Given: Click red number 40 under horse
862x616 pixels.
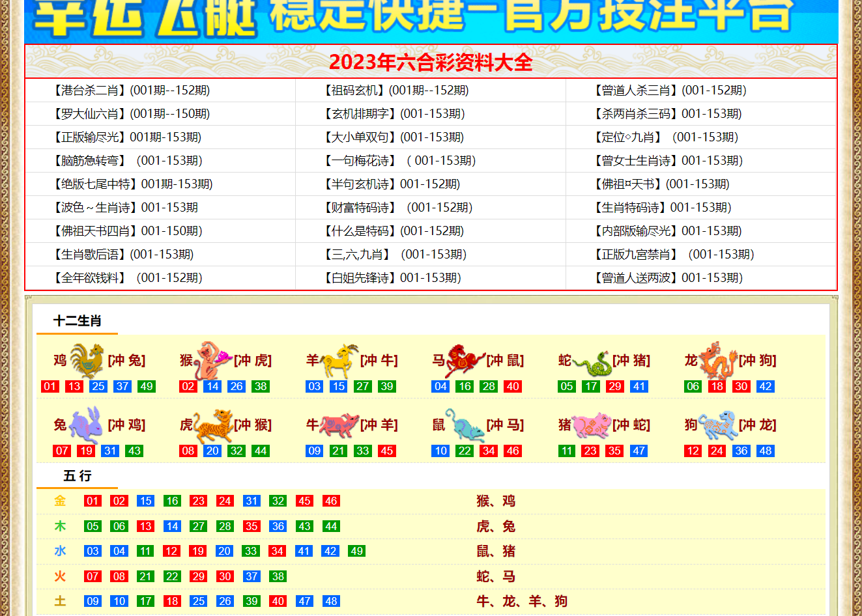Looking at the screenshot, I should coord(513,386).
